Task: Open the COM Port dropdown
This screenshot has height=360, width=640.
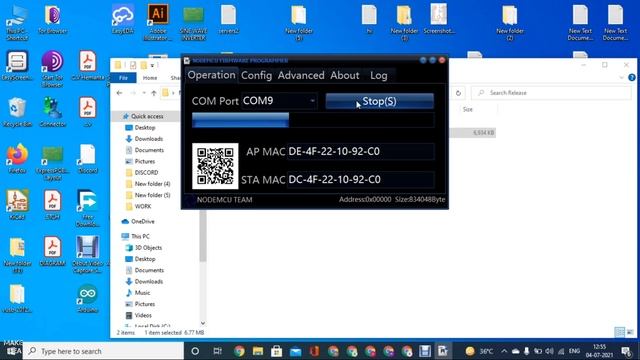Action: tap(313, 101)
